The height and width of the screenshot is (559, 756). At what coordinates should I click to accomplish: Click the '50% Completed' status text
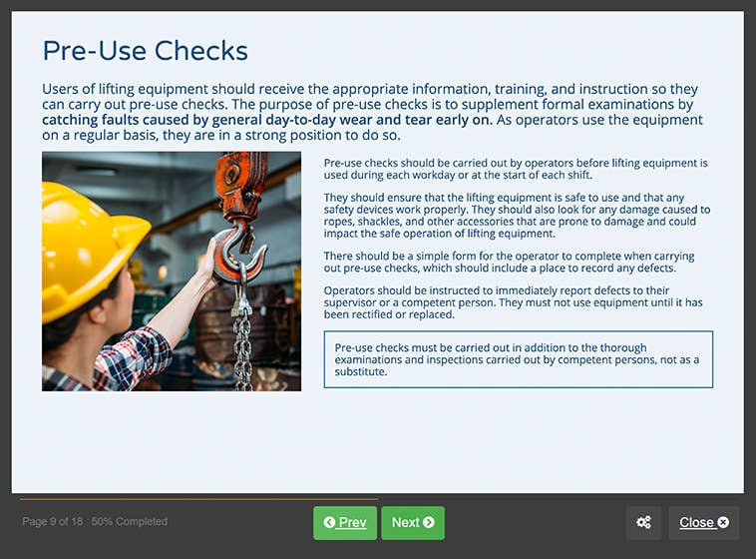click(130, 521)
